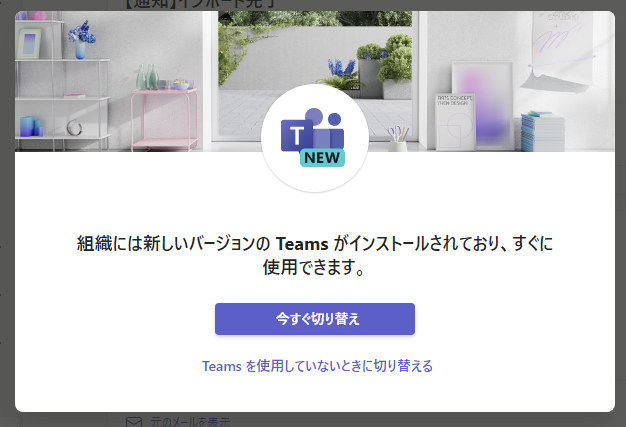Viewport: 626px width, 427px height.
Task: Click the pencil cup with scissors
Action: (x=398, y=139)
